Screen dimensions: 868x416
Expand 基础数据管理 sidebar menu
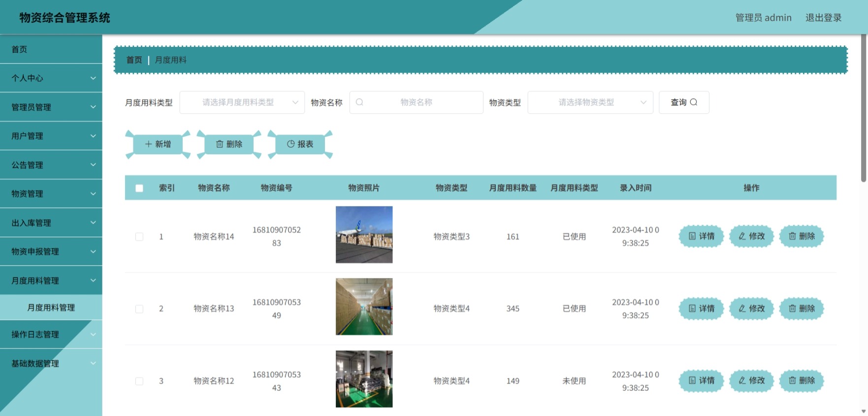pyautogui.click(x=51, y=363)
